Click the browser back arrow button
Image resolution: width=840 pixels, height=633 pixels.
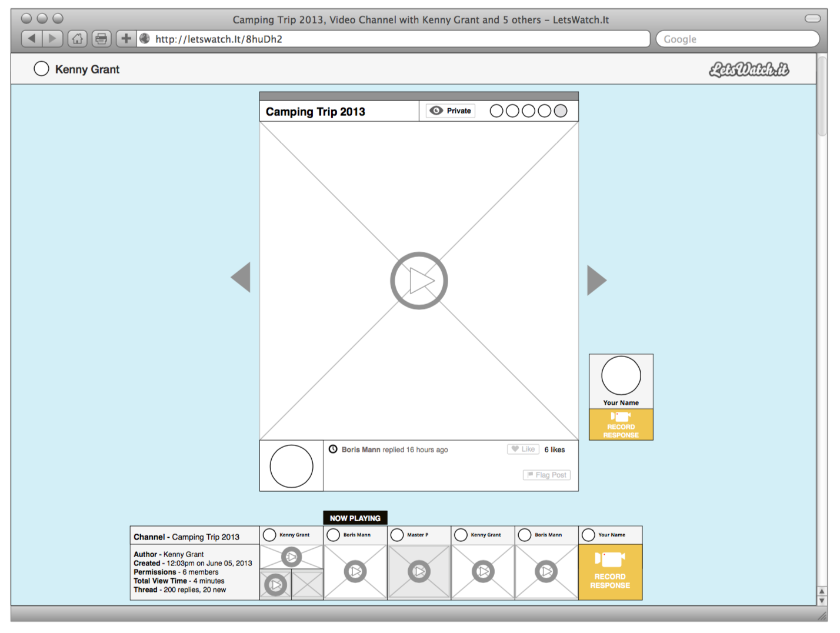tap(32, 39)
